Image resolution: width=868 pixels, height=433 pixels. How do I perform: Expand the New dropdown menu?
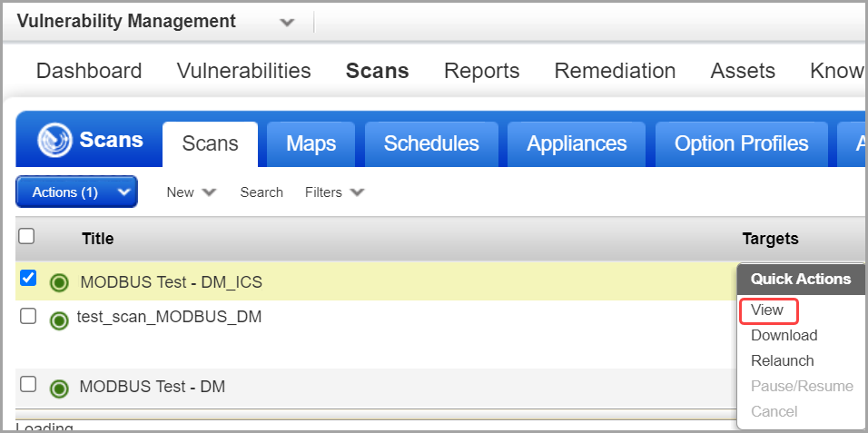pyautogui.click(x=192, y=192)
